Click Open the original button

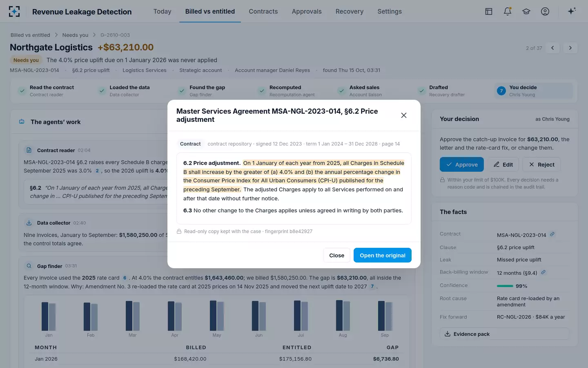[383, 255]
